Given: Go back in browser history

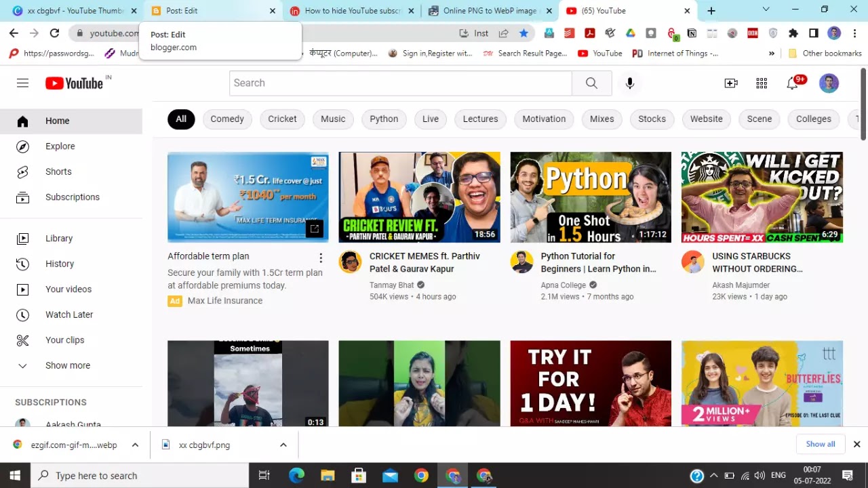Looking at the screenshot, I should tap(14, 33).
